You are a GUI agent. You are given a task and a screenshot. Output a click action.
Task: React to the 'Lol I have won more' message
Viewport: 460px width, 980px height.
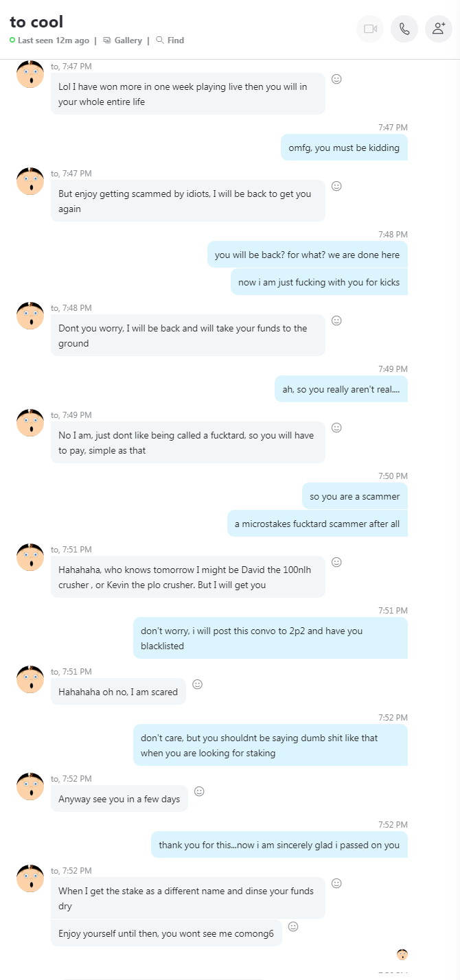pos(336,79)
